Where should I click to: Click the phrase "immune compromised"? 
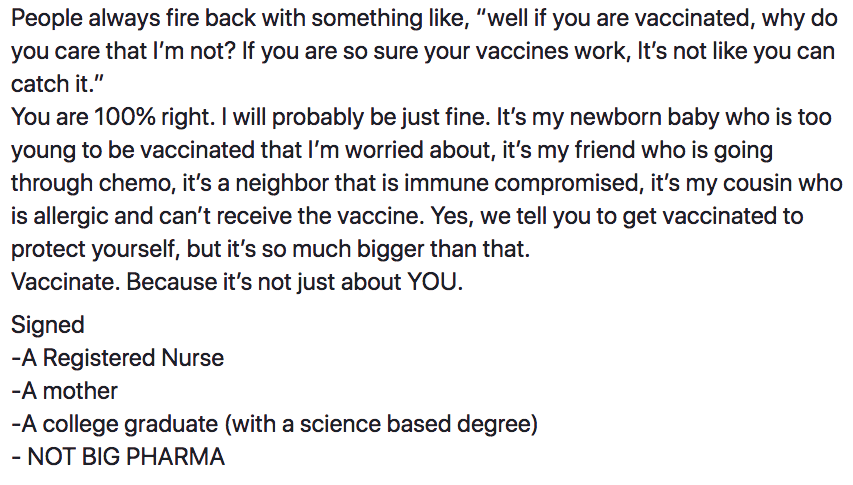523,183
